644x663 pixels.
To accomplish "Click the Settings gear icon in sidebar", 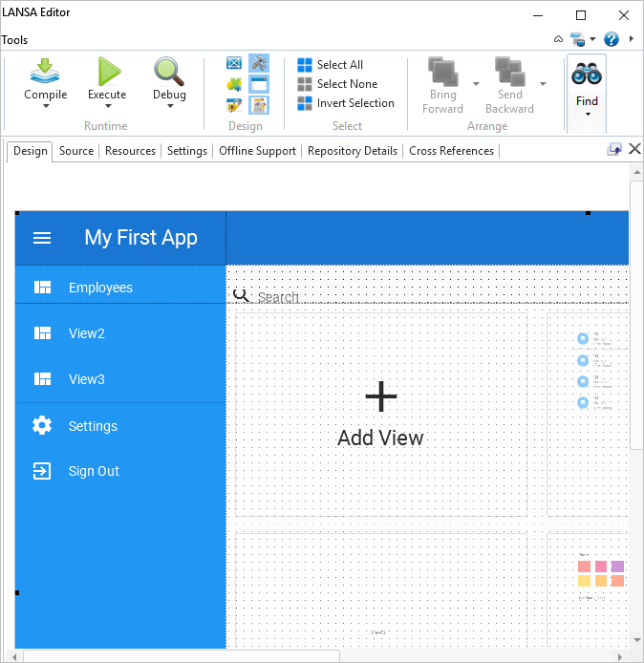I will 42,425.
